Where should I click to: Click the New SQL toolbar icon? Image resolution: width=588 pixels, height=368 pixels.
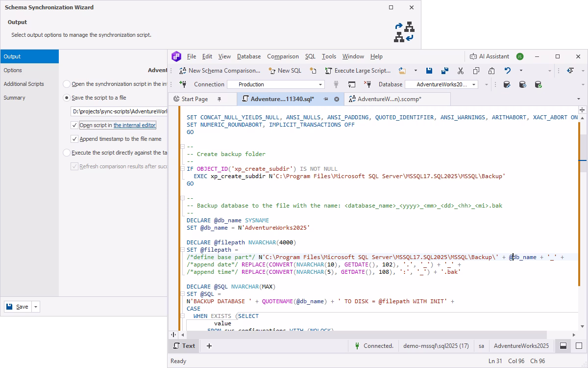(x=272, y=71)
